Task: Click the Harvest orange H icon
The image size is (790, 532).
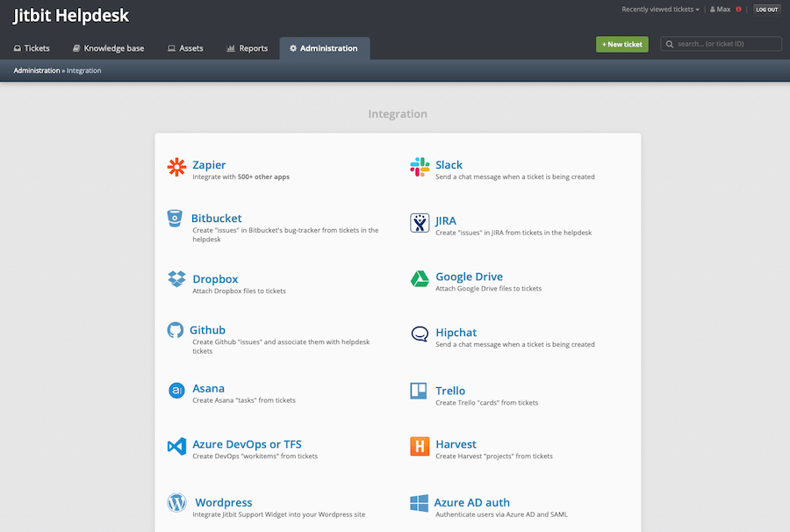Action: click(x=420, y=446)
